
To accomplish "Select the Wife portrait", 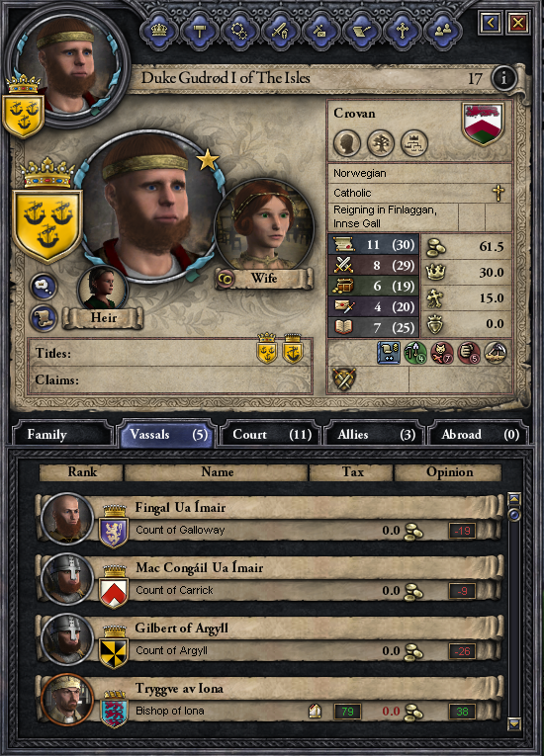I will tap(263, 227).
